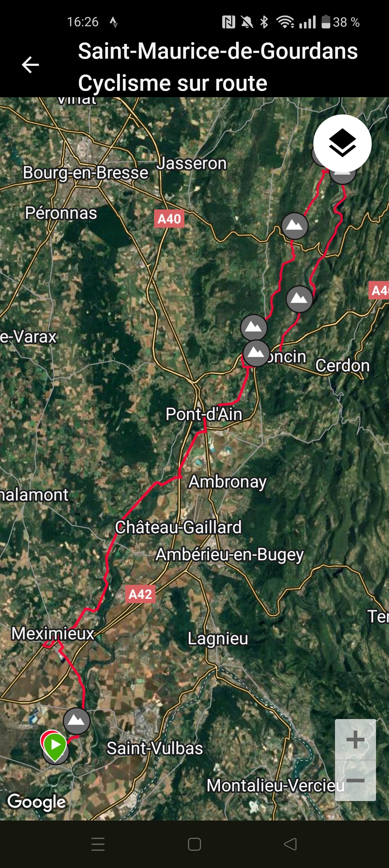Select the climb marker near Saint-Vulbas
This screenshot has width=389, height=868.
(x=76, y=721)
